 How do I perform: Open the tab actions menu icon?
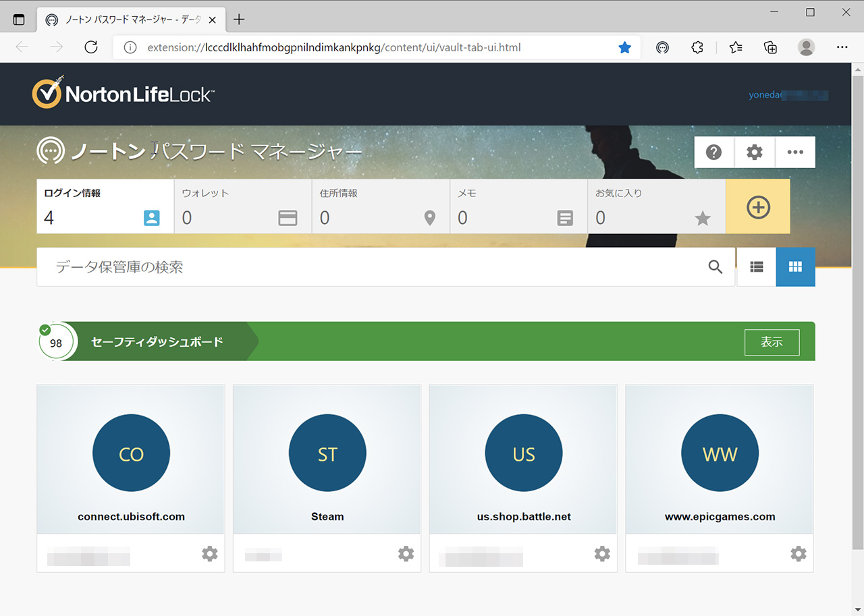[19, 20]
